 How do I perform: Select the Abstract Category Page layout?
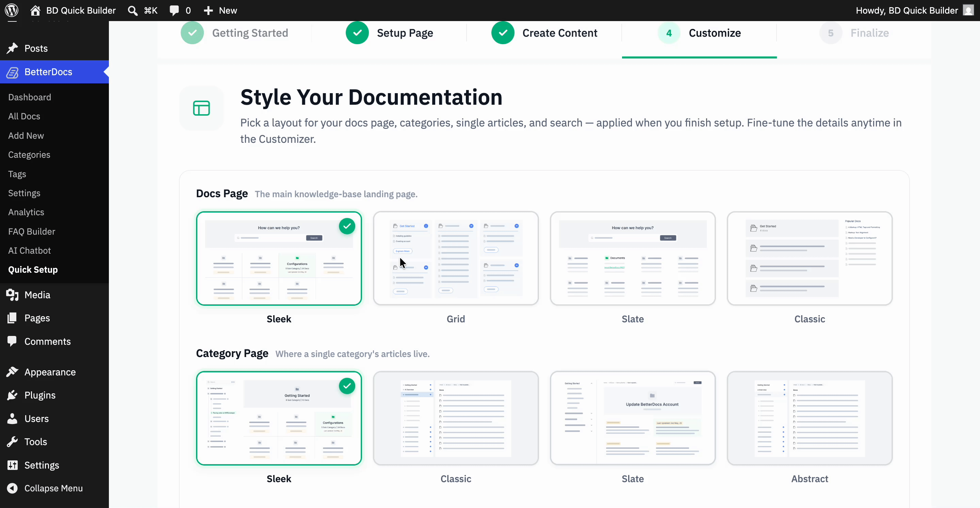point(810,418)
